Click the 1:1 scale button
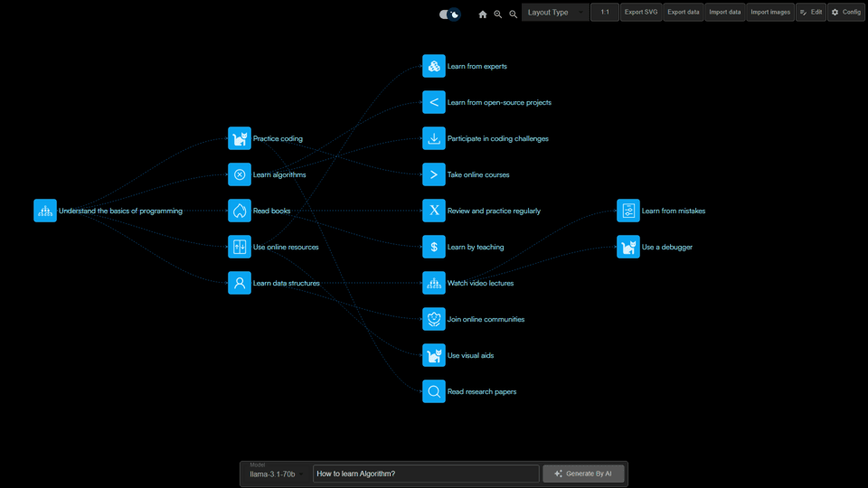868x488 pixels. pyautogui.click(x=605, y=12)
